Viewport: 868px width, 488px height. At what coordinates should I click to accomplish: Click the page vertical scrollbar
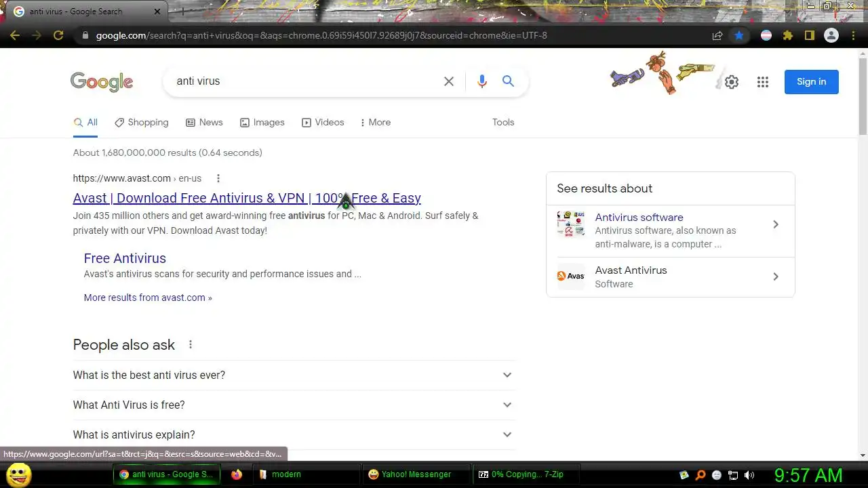[863, 95]
